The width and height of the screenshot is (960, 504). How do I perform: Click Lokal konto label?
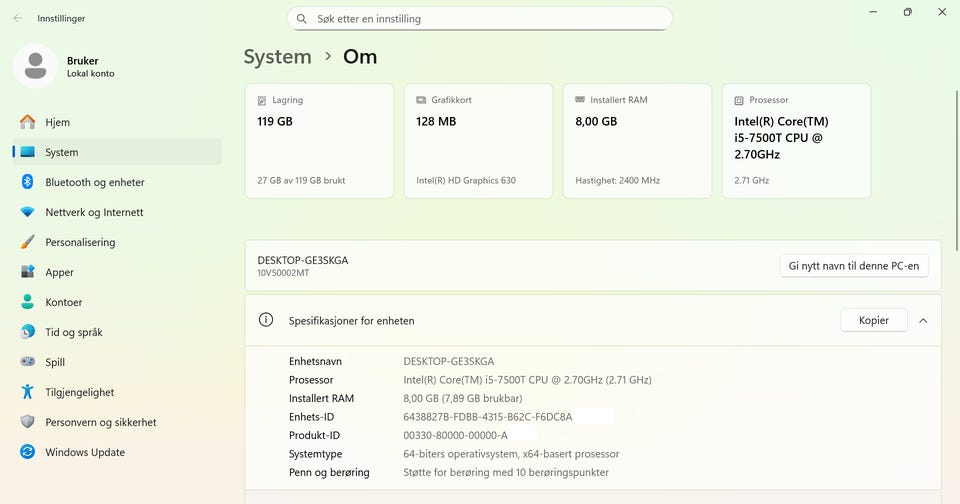click(91, 73)
